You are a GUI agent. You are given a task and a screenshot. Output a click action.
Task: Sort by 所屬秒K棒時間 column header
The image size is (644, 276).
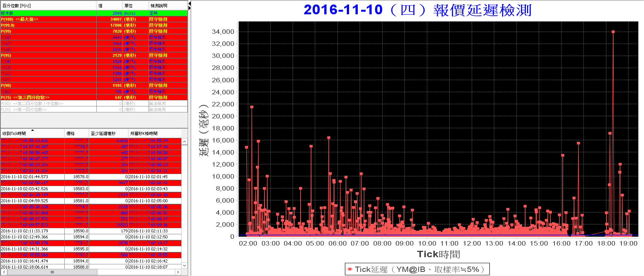coord(155,133)
